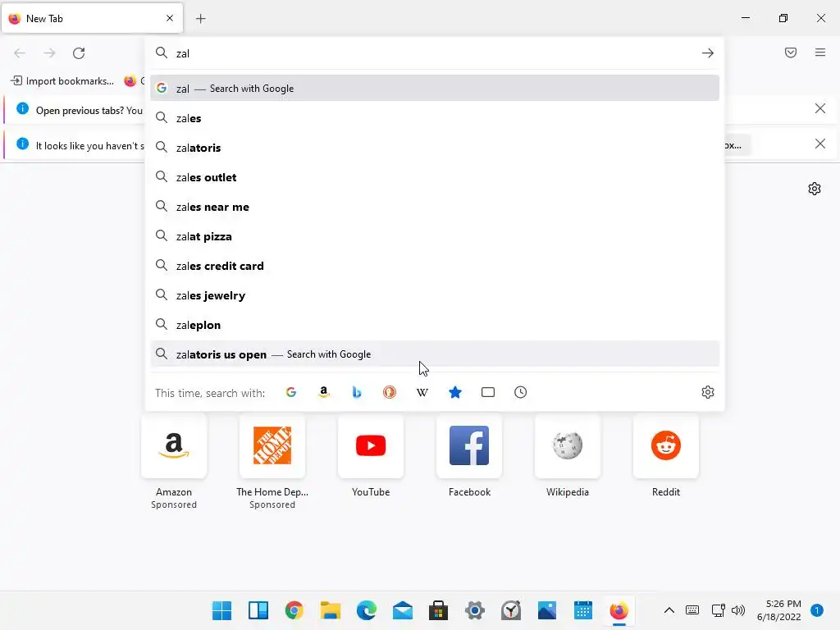
Task: Select the 'zales near me' suggestion
Action: 435,206
